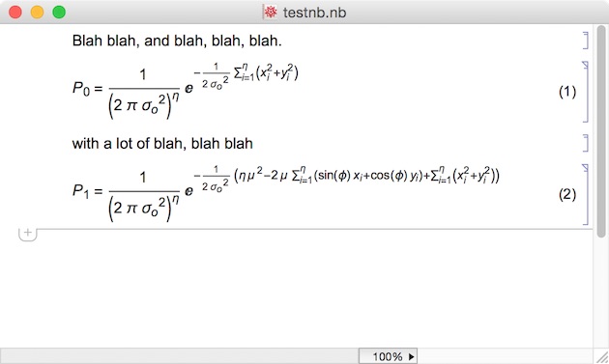Select the cell bracket of equation (1)
This screenshot has width=609, height=364.
pos(586,92)
